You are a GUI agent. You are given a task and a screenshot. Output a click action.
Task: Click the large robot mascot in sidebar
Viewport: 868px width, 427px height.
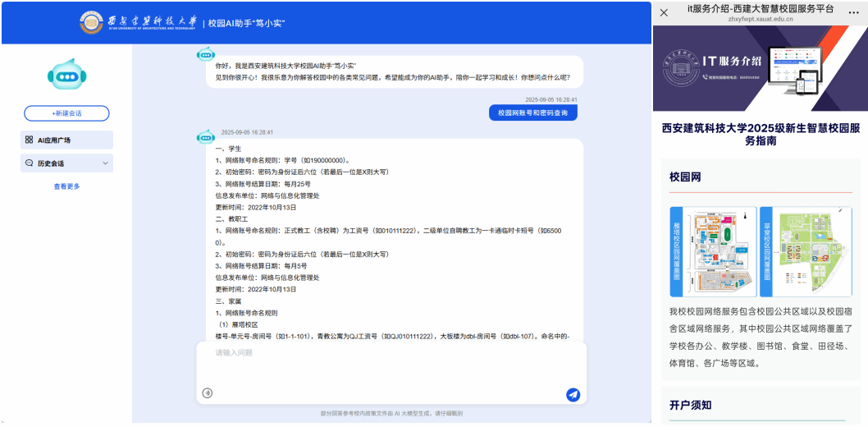[66, 75]
